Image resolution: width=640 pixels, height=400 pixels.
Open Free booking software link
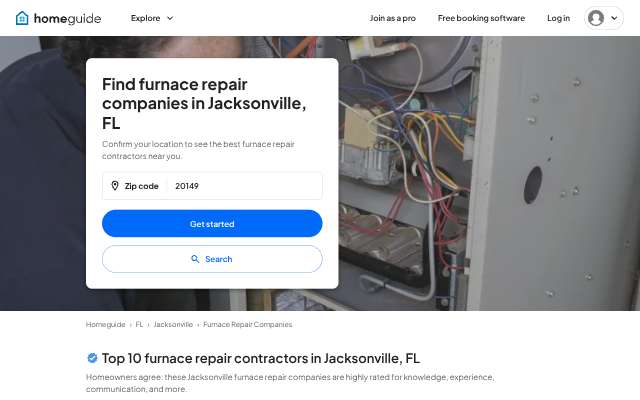481,18
